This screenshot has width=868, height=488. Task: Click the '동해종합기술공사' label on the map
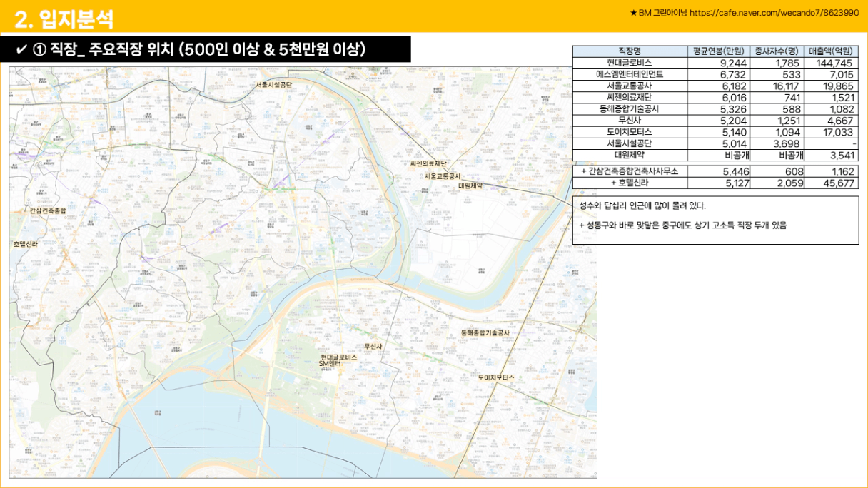(x=485, y=333)
